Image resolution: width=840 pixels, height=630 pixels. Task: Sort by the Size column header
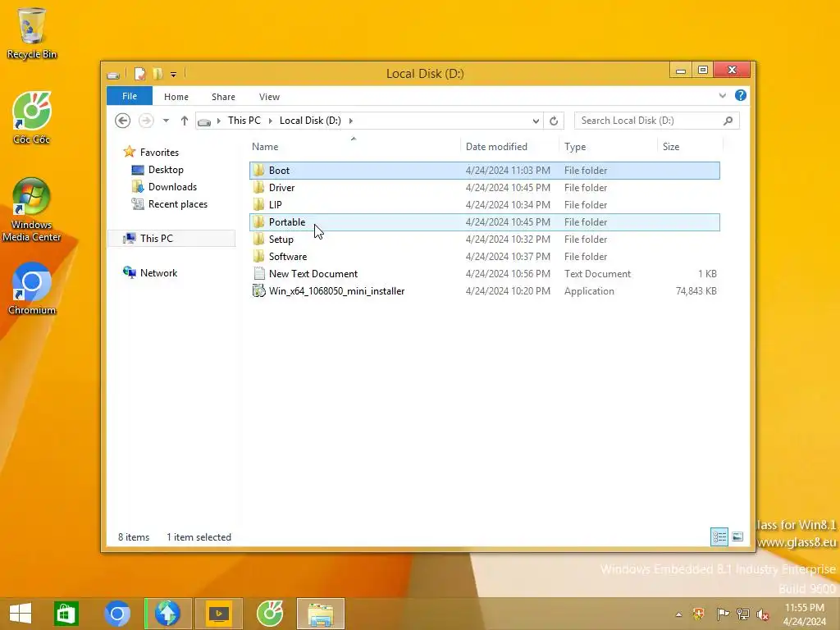pyautogui.click(x=690, y=146)
